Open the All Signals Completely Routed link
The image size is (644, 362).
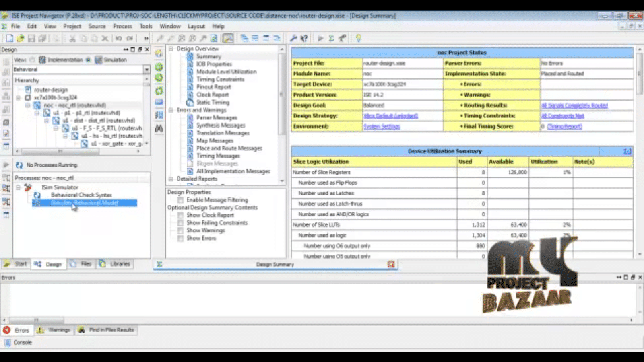pos(574,105)
